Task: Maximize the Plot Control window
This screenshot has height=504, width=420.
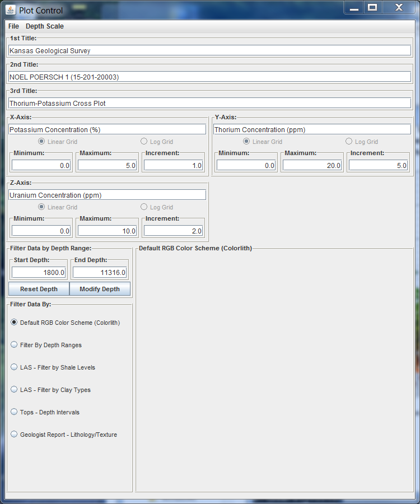Action: click(372, 8)
